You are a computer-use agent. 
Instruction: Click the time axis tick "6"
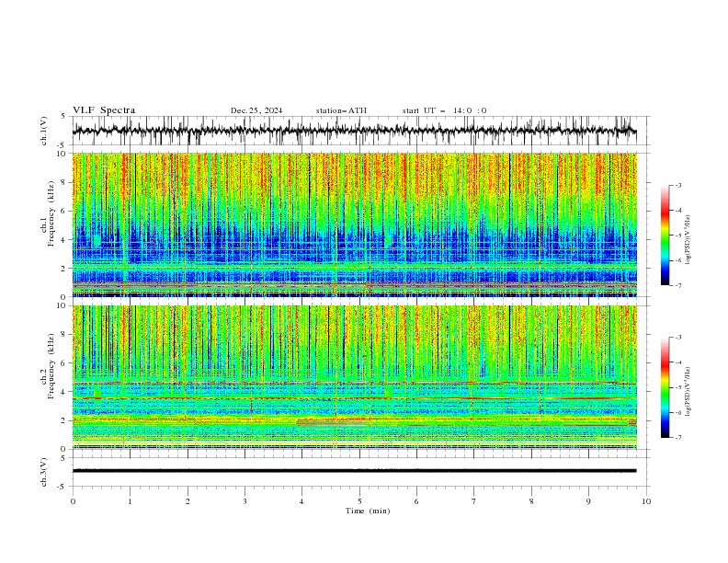pos(417,501)
